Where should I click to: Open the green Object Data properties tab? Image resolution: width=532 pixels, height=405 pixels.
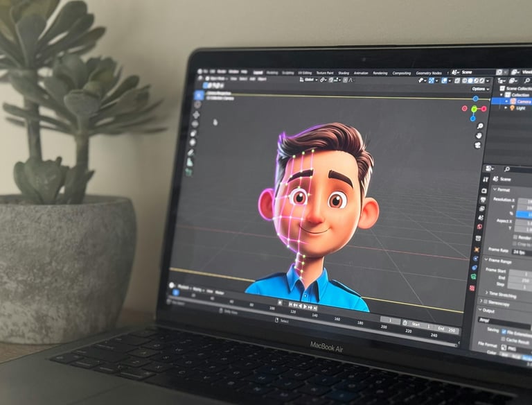click(474, 277)
